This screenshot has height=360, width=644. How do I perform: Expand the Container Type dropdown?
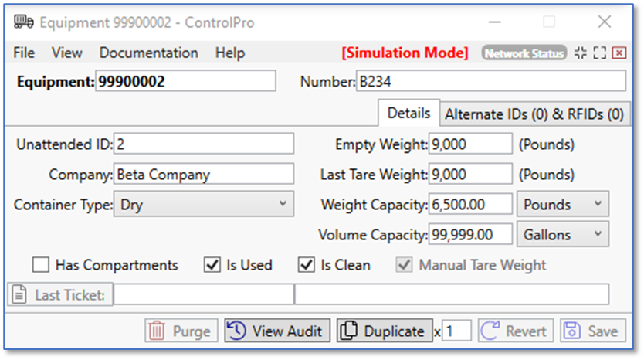click(x=203, y=204)
